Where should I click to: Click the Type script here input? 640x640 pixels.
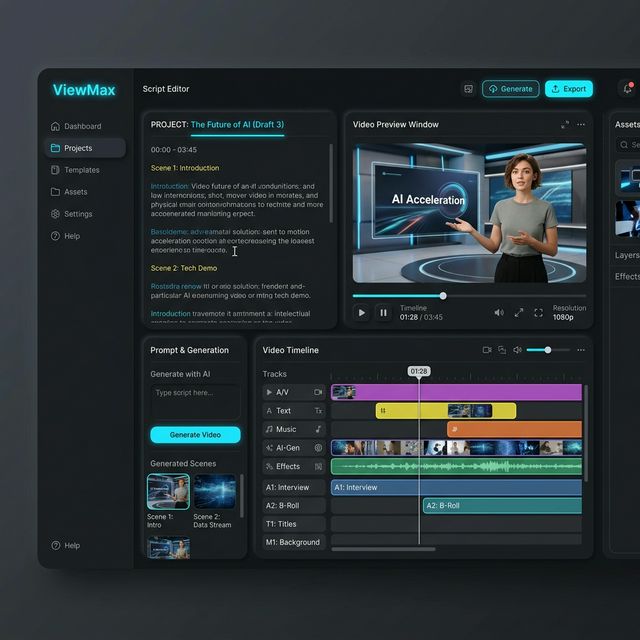tap(195, 402)
